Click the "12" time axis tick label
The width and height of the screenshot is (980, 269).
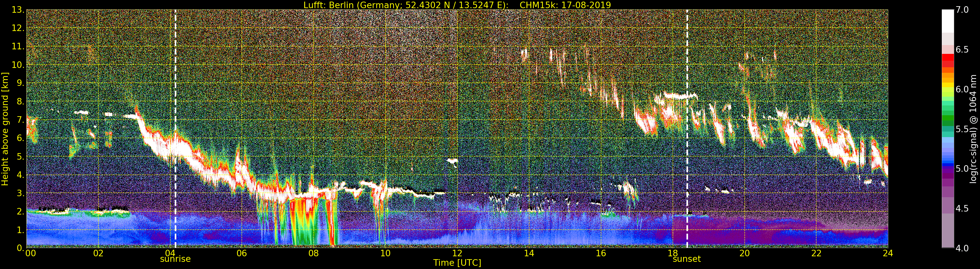(x=457, y=253)
